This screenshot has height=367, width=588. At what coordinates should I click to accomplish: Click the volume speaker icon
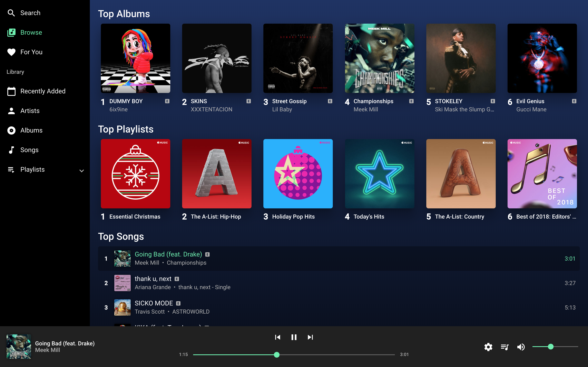(521, 347)
